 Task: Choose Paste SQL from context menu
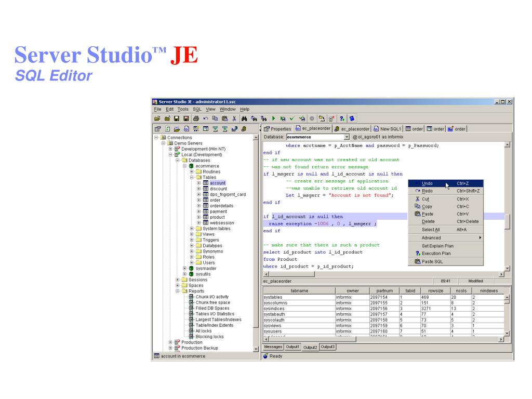pos(446,262)
